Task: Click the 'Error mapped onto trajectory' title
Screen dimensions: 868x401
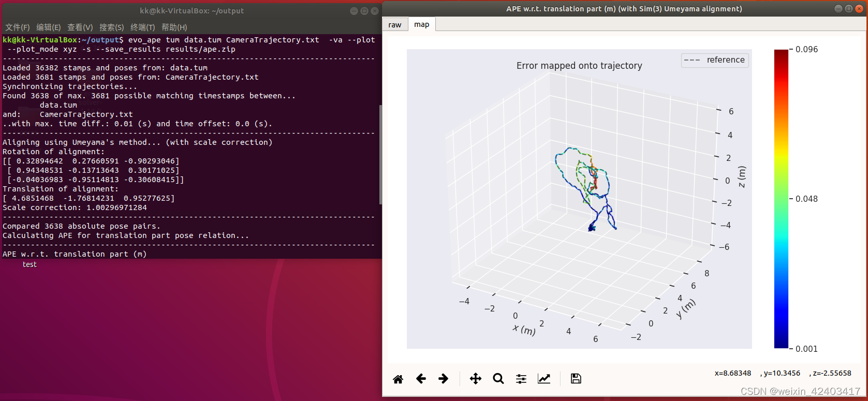Action: (579, 66)
